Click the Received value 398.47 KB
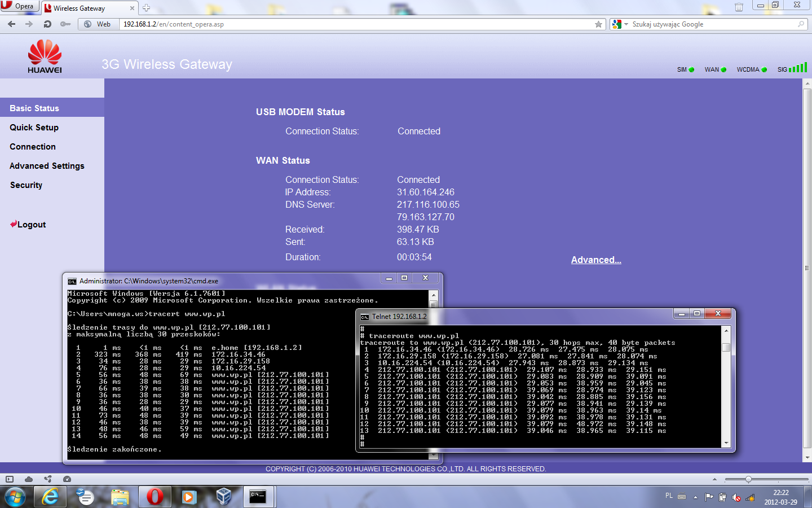This screenshot has height=508, width=812. point(418,229)
